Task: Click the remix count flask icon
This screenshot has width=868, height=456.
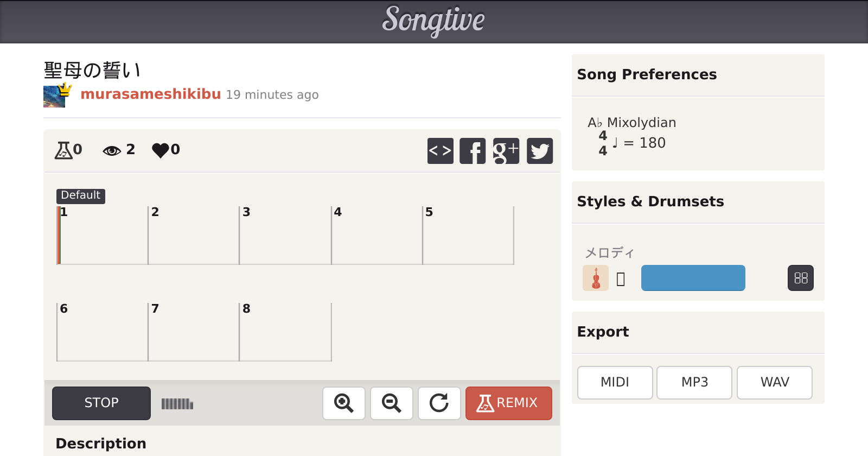Action: pyautogui.click(x=63, y=150)
